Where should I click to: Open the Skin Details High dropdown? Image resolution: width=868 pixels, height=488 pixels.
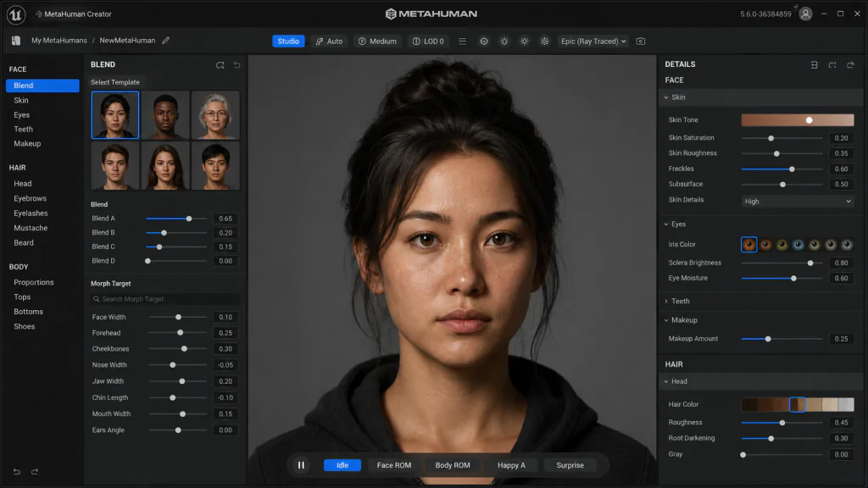pyautogui.click(x=798, y=202)
